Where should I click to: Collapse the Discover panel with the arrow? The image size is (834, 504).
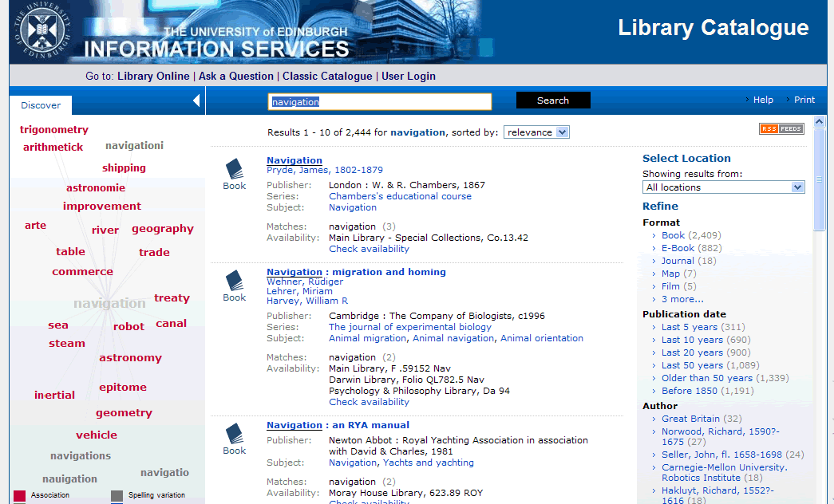coord(196,100)
